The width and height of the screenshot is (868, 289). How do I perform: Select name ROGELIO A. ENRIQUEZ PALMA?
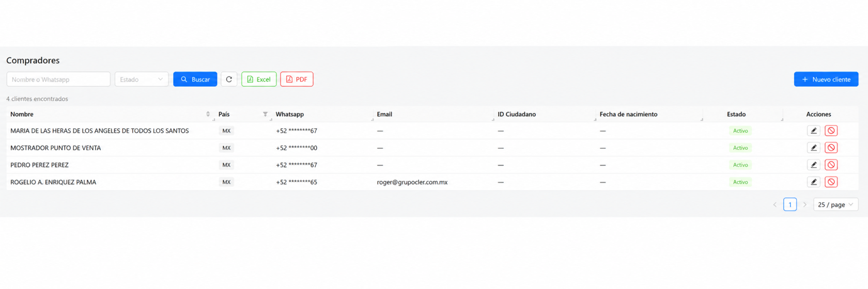click(53, 182)
